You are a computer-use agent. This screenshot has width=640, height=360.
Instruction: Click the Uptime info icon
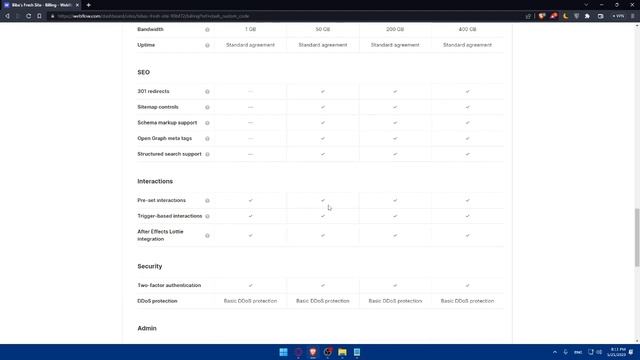[207, 45]
